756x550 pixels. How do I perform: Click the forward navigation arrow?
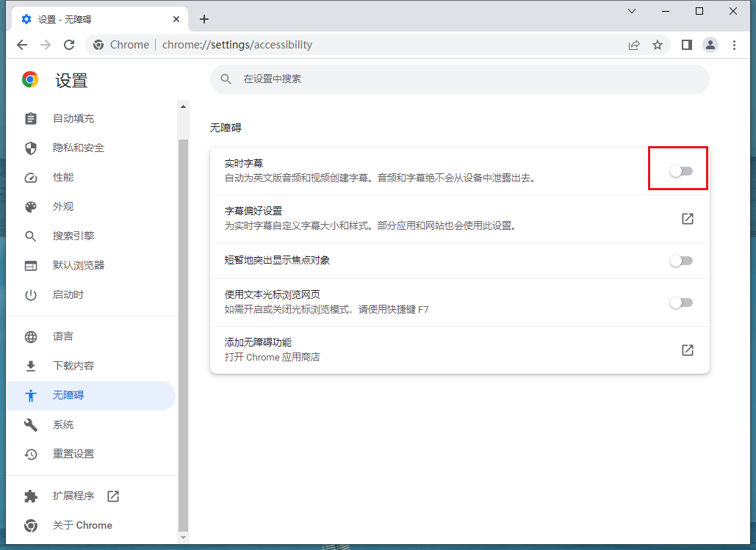tap(46, 45)
